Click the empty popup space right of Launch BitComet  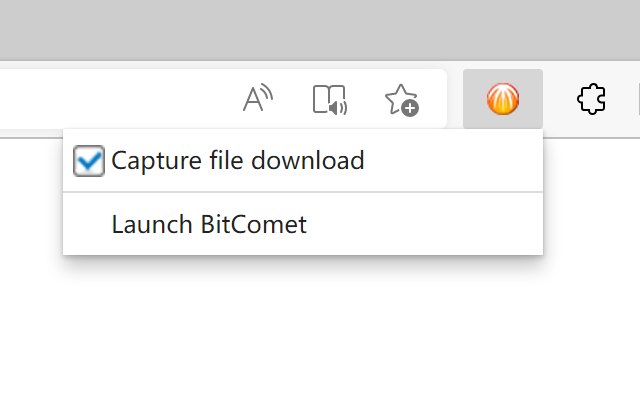tap(430, 224)
